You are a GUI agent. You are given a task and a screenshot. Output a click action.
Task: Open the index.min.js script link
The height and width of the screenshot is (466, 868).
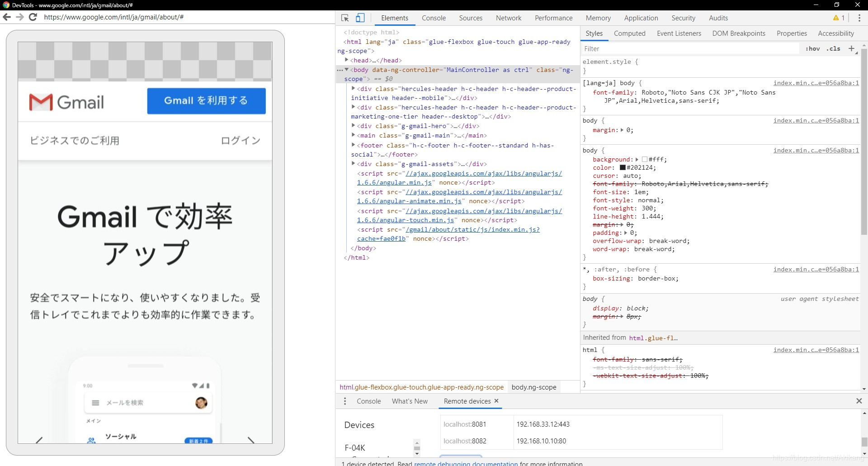point(448,234)
